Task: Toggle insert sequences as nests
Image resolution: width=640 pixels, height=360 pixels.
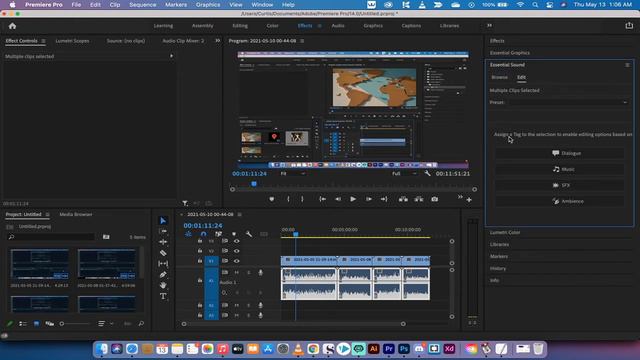Action: click(x=188, y=234)
